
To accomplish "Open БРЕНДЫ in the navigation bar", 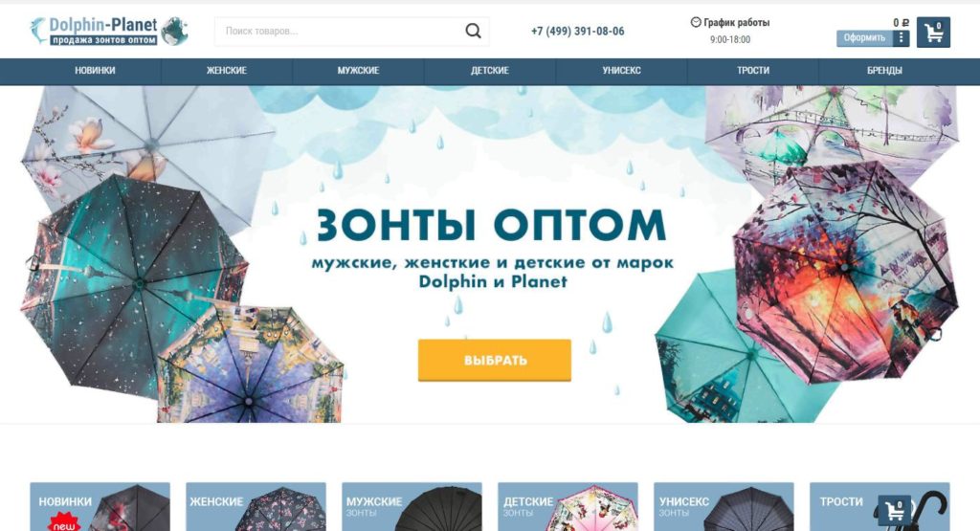I will click(x=884, y=71).
